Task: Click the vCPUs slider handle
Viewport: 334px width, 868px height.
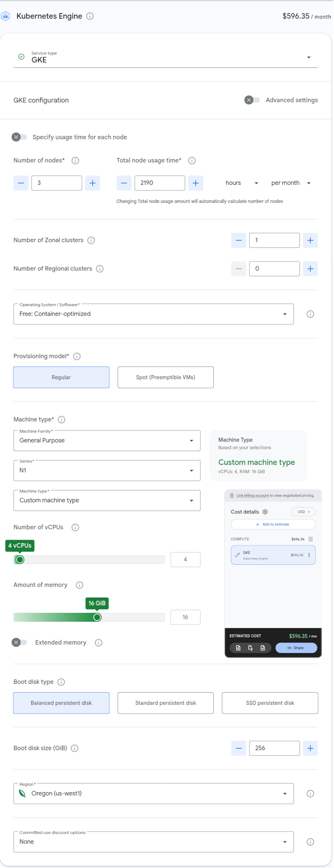Action: pos(20,560)
